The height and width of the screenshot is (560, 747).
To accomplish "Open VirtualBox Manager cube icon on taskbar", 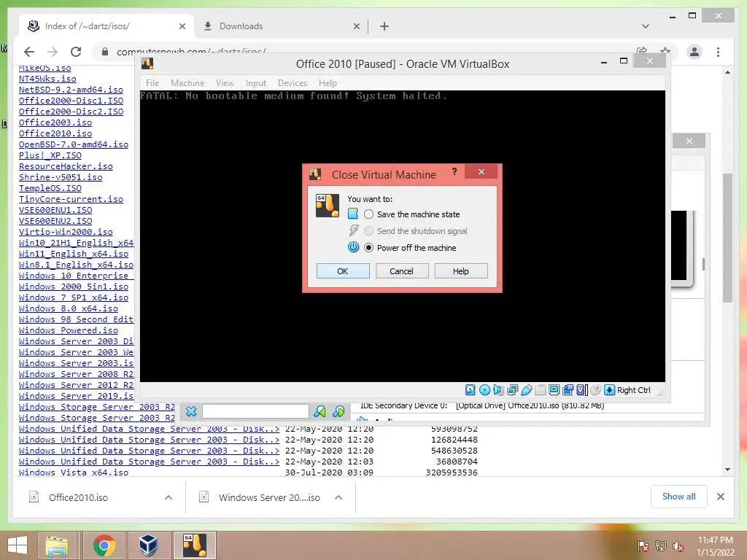I will [148, 545].
